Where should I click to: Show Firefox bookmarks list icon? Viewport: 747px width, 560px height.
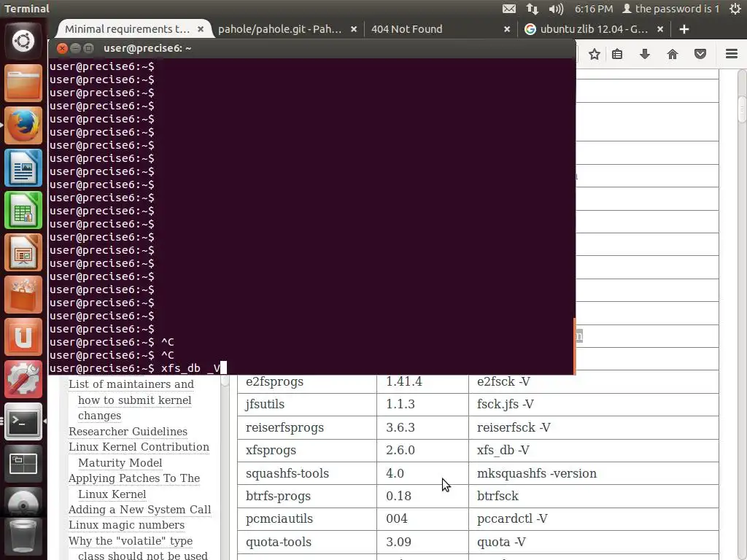pos(617,54)
